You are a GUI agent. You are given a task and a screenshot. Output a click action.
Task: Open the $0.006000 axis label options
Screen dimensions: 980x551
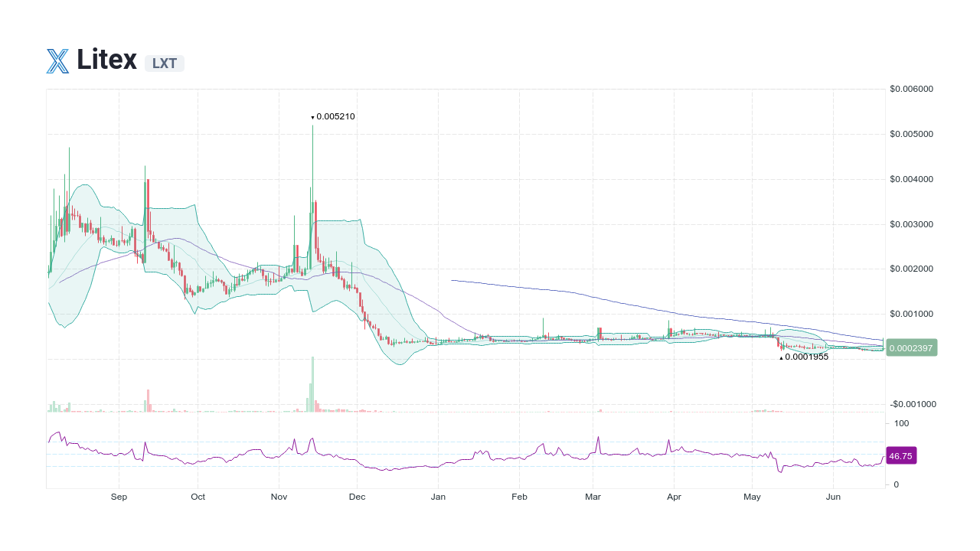point(910,89)
